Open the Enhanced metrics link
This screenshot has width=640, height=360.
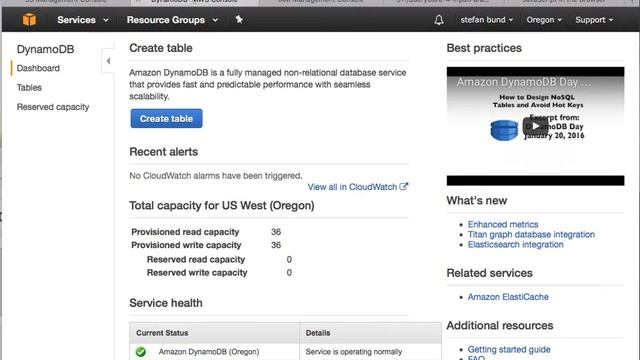(x=503, y=224)
